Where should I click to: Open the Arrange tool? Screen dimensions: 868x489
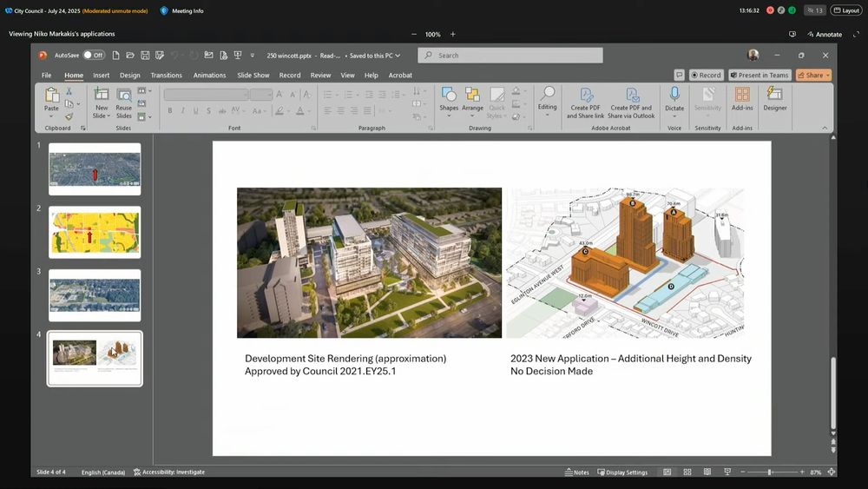click(472, 102)
